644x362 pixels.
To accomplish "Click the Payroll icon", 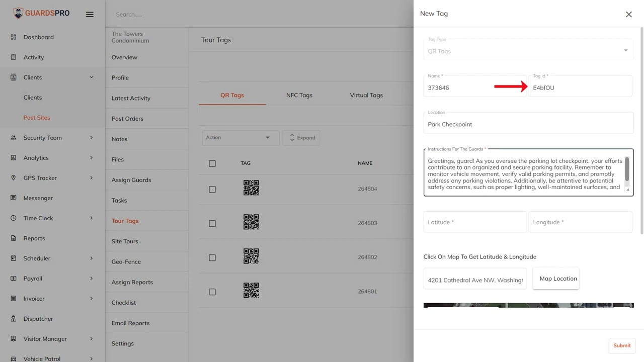I will [14, 279].
